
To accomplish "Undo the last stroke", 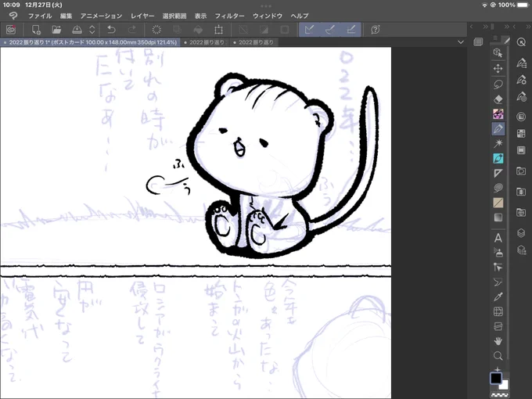I will point(111,30).
